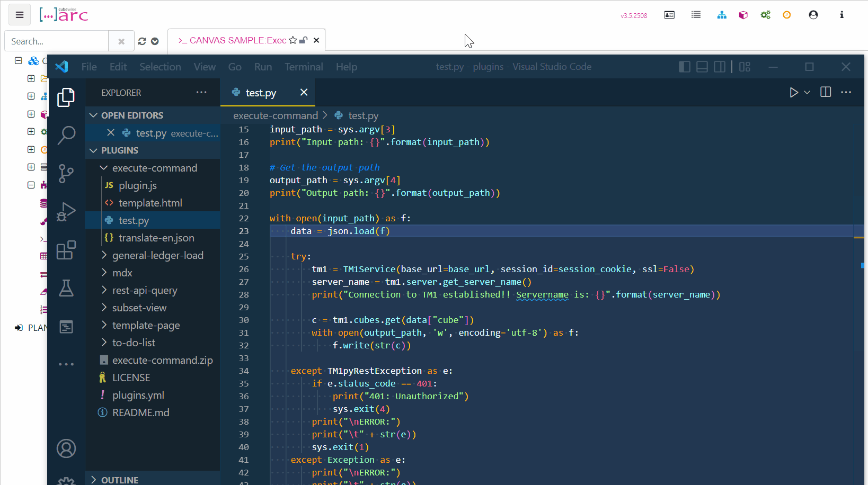The height and width of the screenshot is (485, 868).
Task: Open the Source Control view
Action: tap(66, 173)
